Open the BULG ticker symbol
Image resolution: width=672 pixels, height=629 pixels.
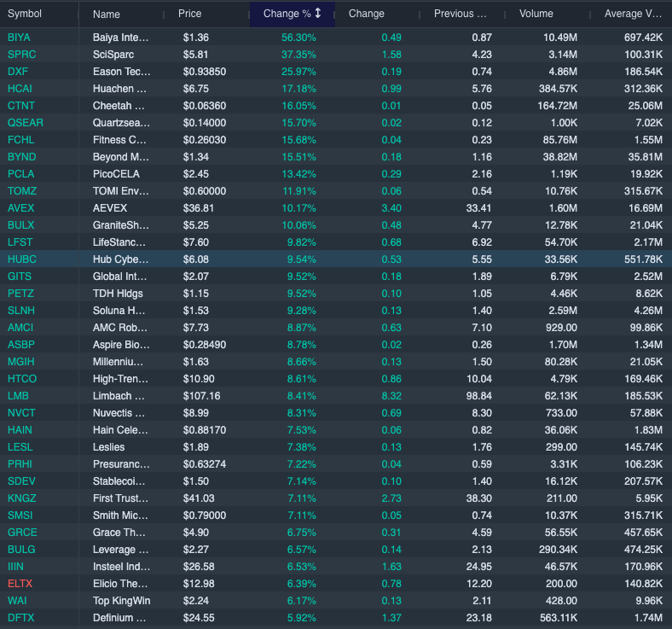(21, 550)
